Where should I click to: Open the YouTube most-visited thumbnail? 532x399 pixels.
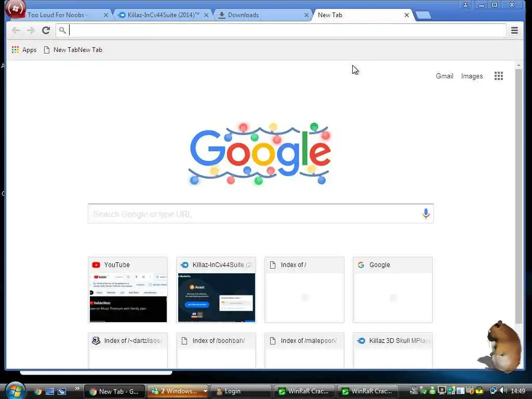[128, 290]
